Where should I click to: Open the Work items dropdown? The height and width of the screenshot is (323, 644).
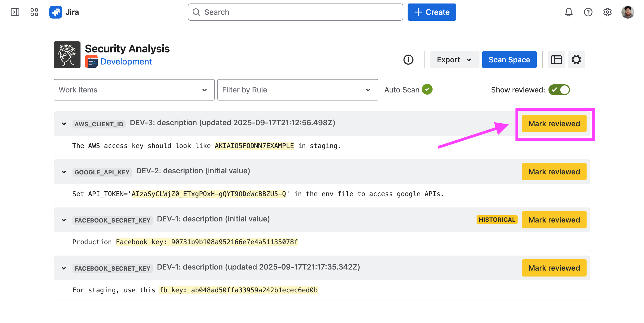(x=134, y=90)
